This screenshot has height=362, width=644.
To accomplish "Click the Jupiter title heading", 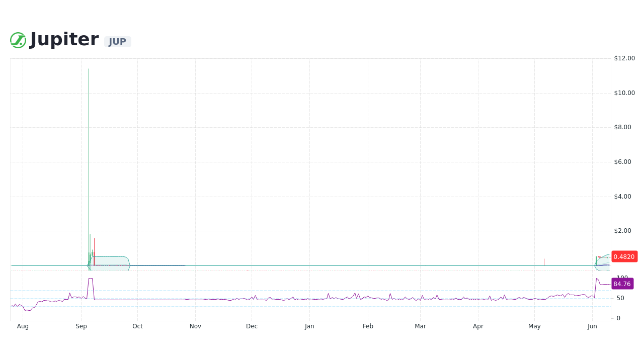I will tap(64, 39).
